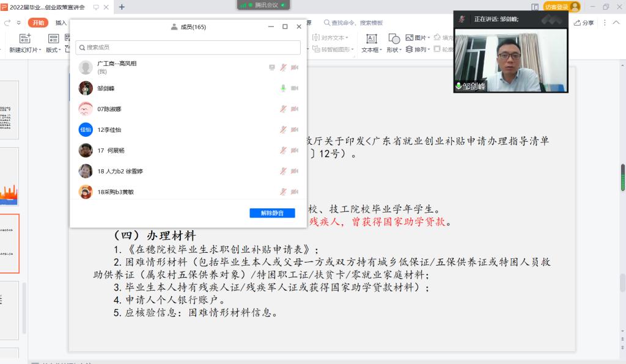Toggle my muted microphone in member list
This screenshot has width=626, height=364.
(x=283, y=67)
